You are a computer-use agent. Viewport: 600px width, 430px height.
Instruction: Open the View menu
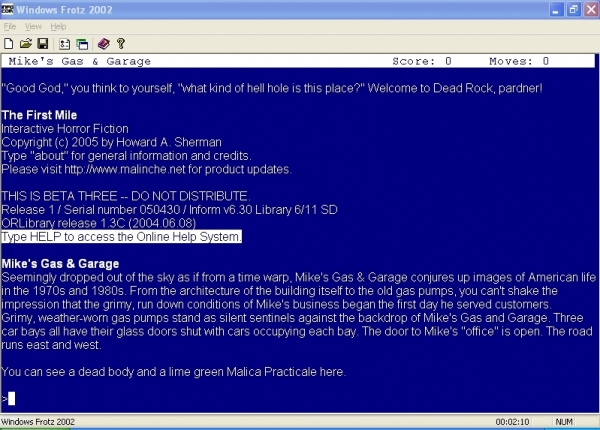[33, 26]
